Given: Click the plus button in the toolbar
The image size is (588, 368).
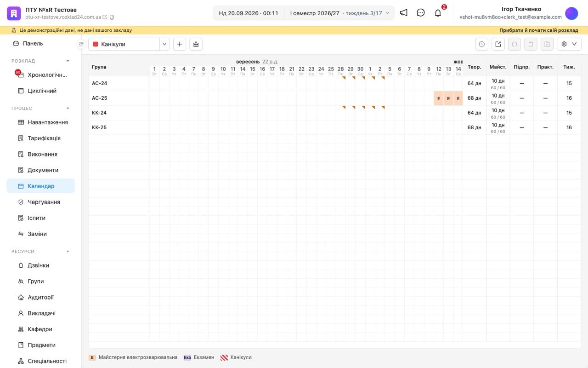Looking at the screenshot, I should [180, 44].
